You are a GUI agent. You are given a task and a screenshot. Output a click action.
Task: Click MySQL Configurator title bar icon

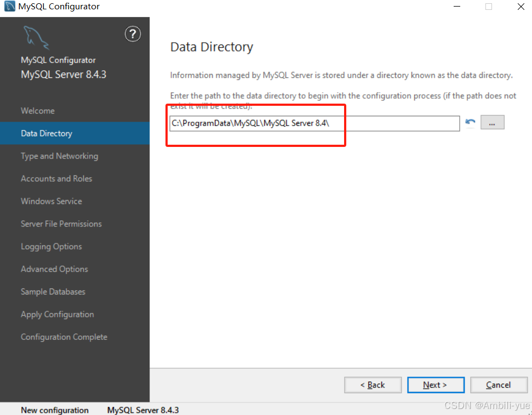9,6
